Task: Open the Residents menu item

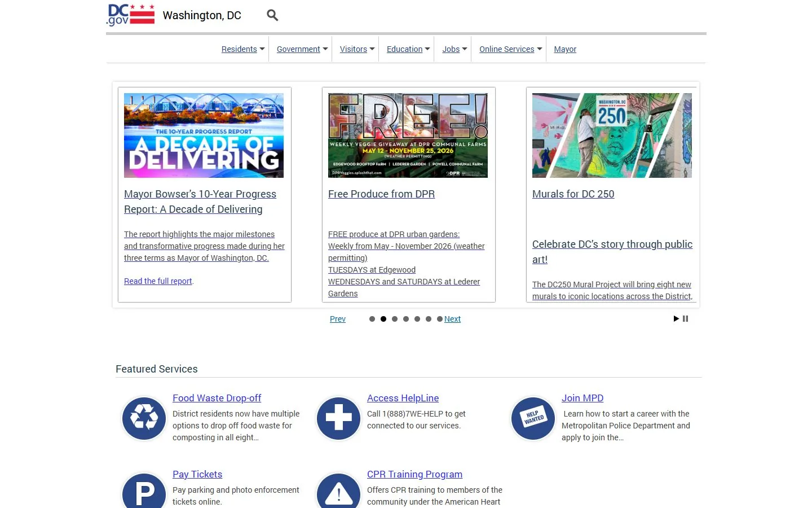Action: pyautogui.click(x=239, y=49)
